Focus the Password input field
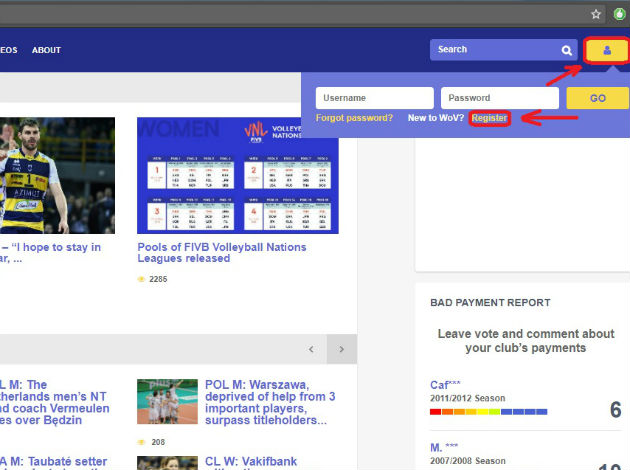The height and width of the screenshot is (470, 630). pos(498,98)
